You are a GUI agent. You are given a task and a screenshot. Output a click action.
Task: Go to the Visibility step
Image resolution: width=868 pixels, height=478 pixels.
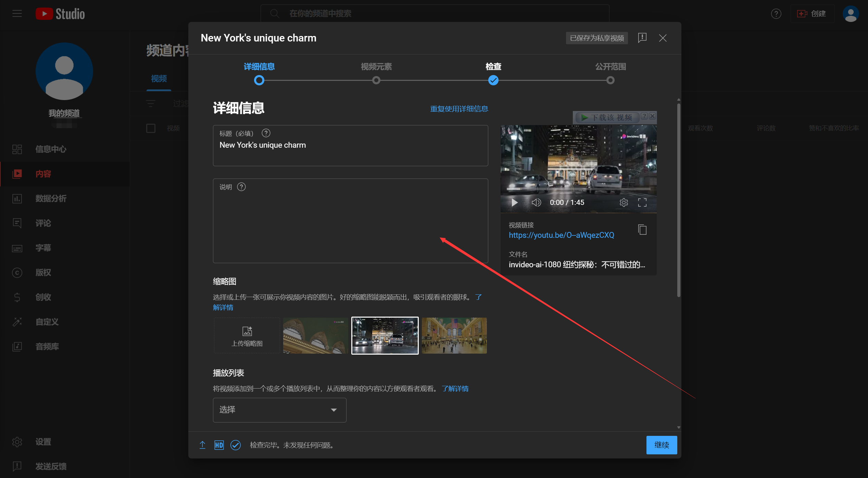611,73
